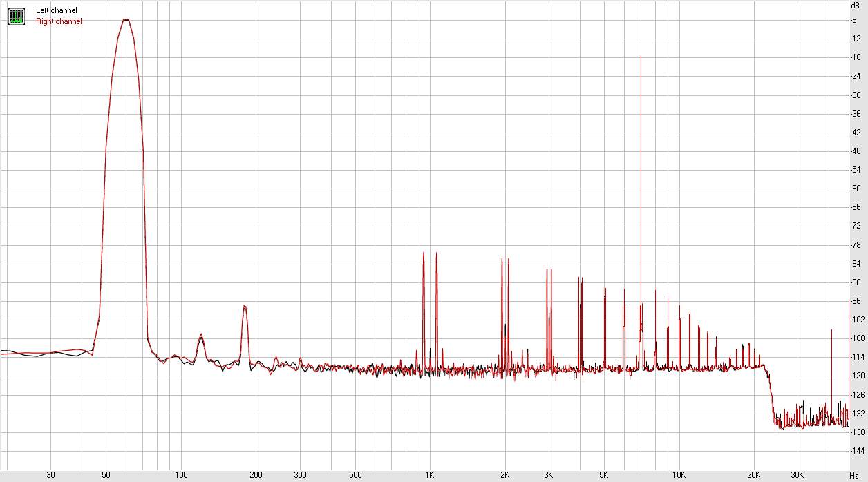Click the -42 dB axis label
The width and height of the screenshot is (868, 482).
point(856,133)
